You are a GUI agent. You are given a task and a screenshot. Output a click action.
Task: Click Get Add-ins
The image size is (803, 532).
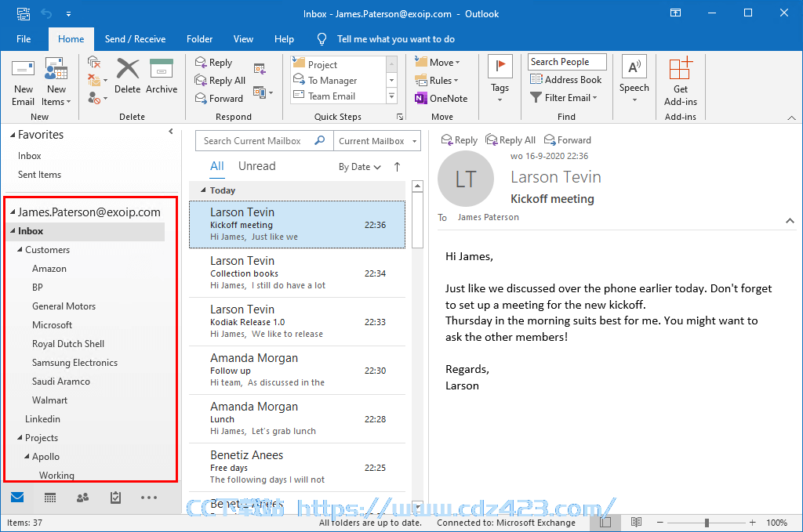[x=681, y=81]
